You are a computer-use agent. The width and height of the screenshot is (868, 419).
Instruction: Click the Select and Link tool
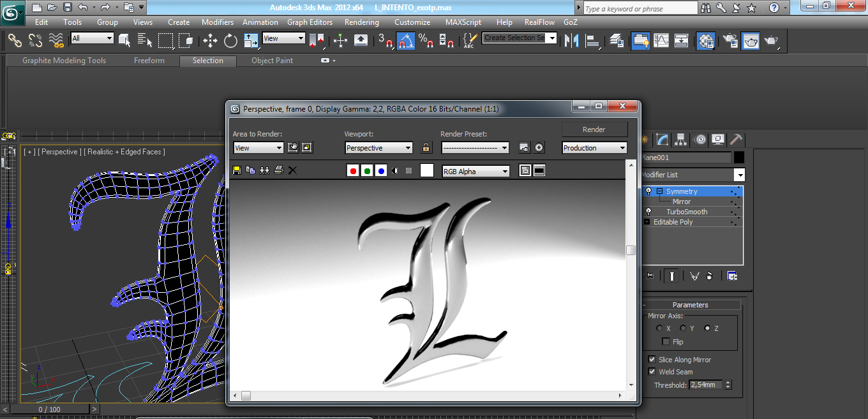(x=15, y=40)
